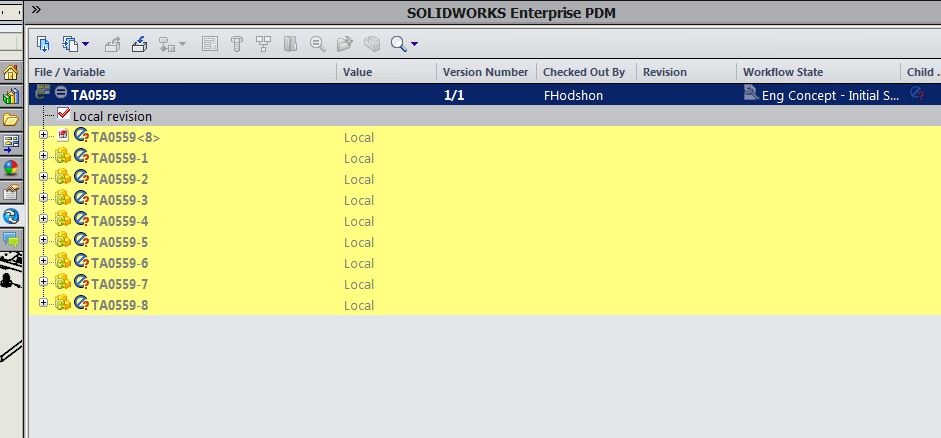Click the bolt-shaped toolbar icon
This screenshot has width=941, height=438.
[x=236, y=44]
